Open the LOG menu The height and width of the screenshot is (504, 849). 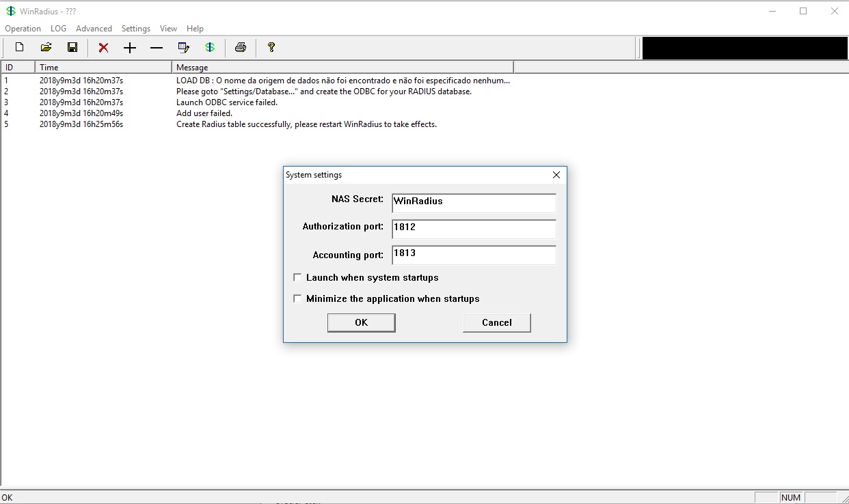pyautogui.click(x=58, y=29)
